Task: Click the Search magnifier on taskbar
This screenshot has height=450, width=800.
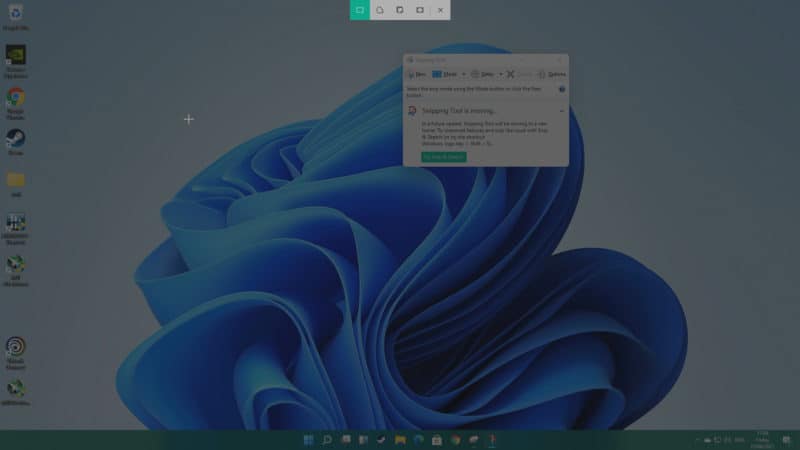Action: (327, 440)
